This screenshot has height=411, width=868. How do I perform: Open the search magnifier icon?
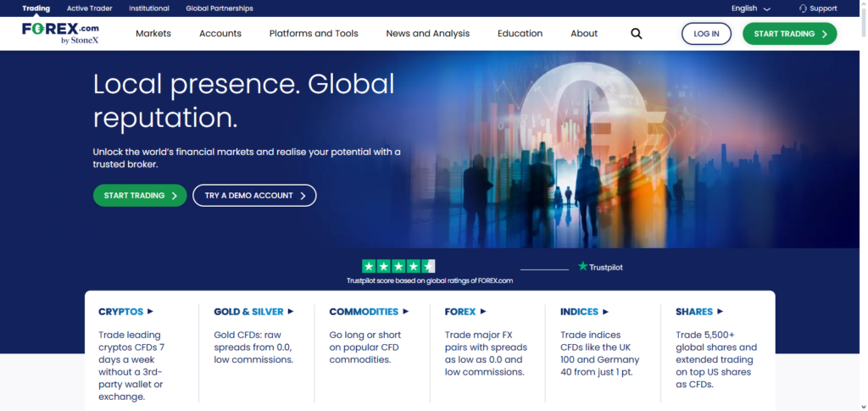pyautogui.click(x=637, y=34)
